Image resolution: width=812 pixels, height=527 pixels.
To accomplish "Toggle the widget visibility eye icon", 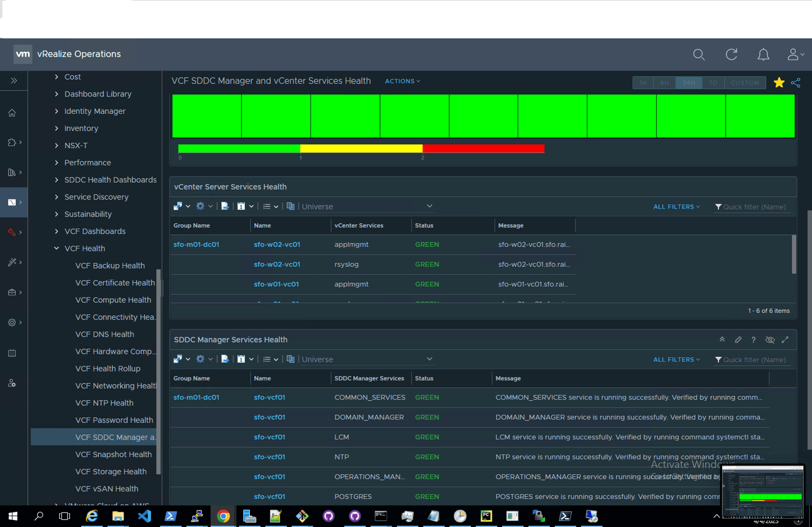I will click(770, 340).
